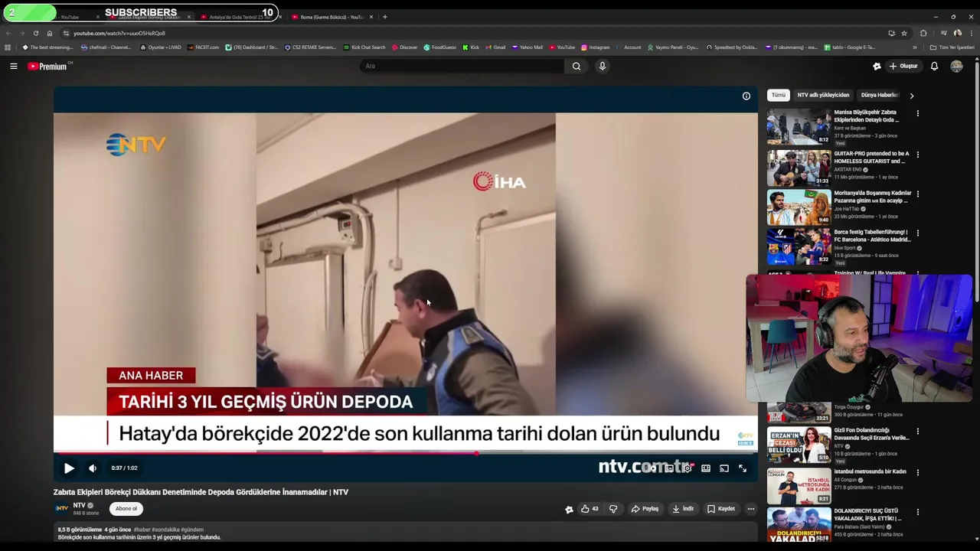Open options menu for Barca festig video
Screen dimensions: 980x551
(x=917, y=233)
